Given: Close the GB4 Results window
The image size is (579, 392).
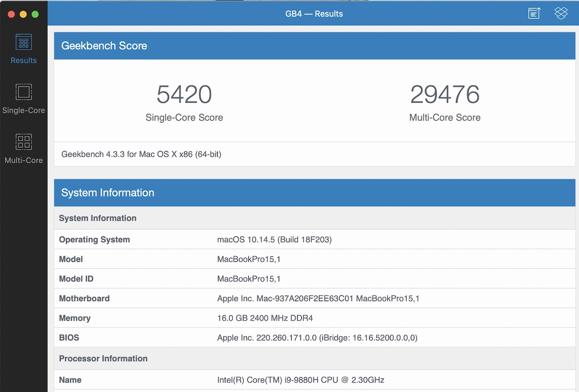Looking at the screenshot, I should (x=11, y=14).
